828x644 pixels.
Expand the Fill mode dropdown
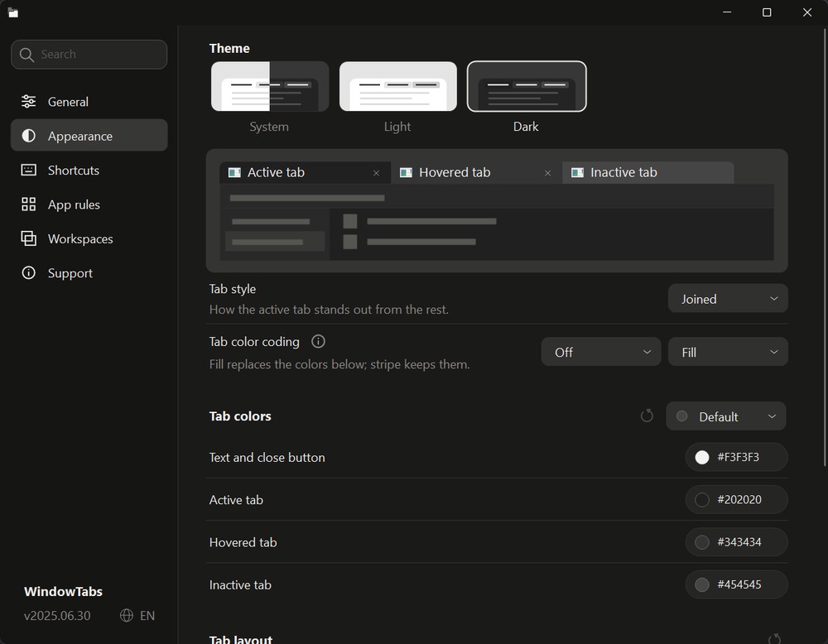(x=728, y=352)
